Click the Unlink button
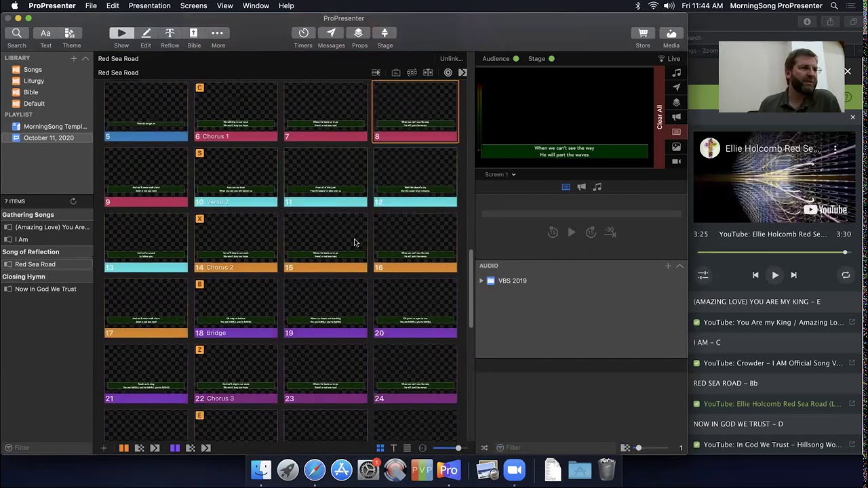This screenshot has height=488, width=868. point(451,59)
